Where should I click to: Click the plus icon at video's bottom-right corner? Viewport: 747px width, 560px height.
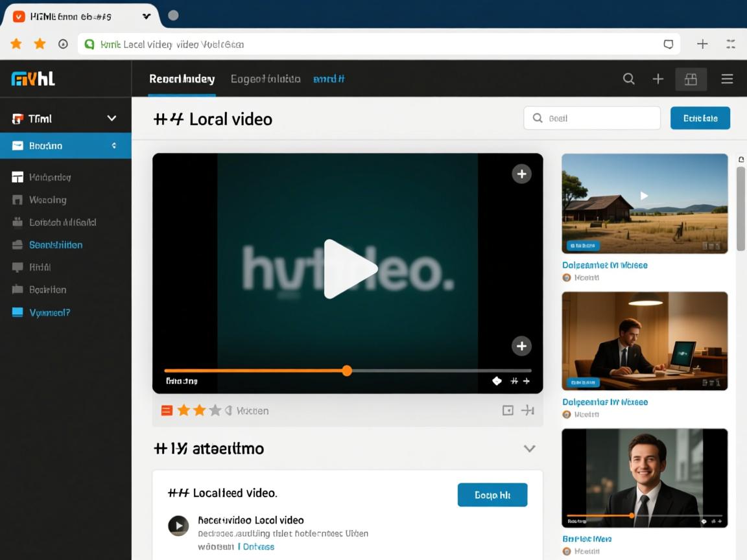(x=521, y=346)
